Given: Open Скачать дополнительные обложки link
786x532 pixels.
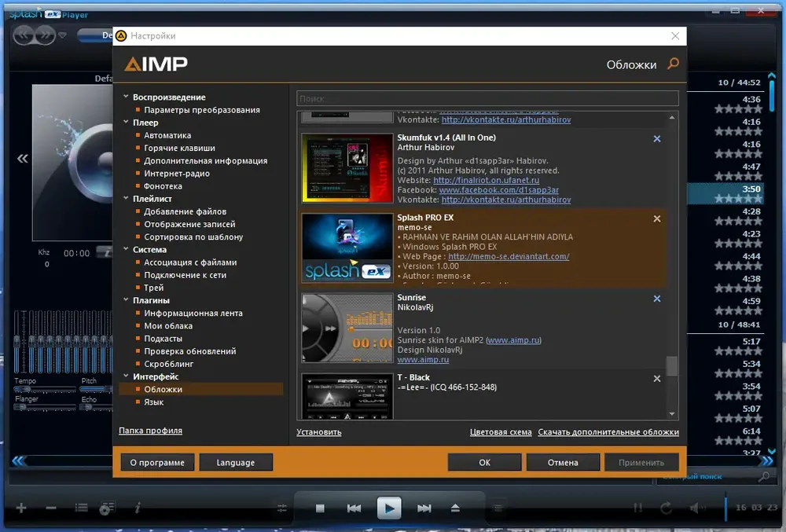Looking at the screenshot, I should tap(608, 432).
